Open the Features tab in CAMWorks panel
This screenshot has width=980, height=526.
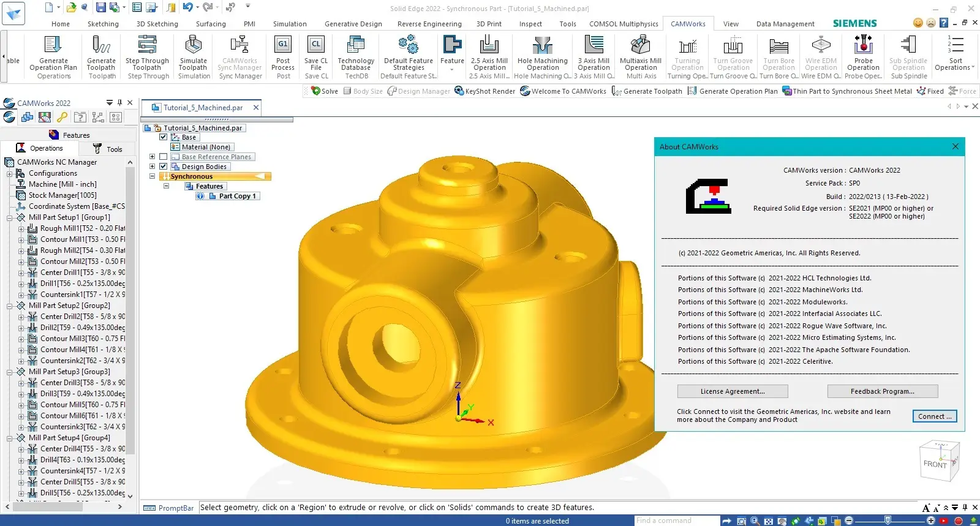pyautogui.click(x=69, y=135)
